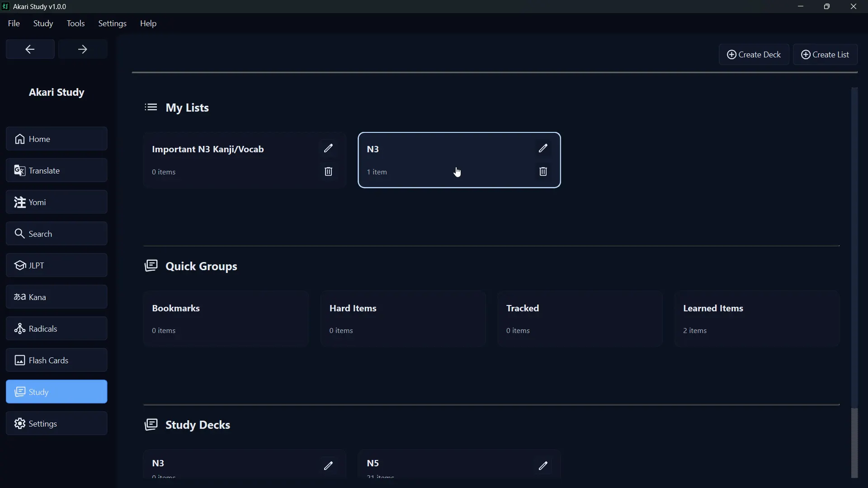Image resolution: width=868 pixels, height=488 pixels.
Task: Open the Radicals section
Action: click(57, 328)
